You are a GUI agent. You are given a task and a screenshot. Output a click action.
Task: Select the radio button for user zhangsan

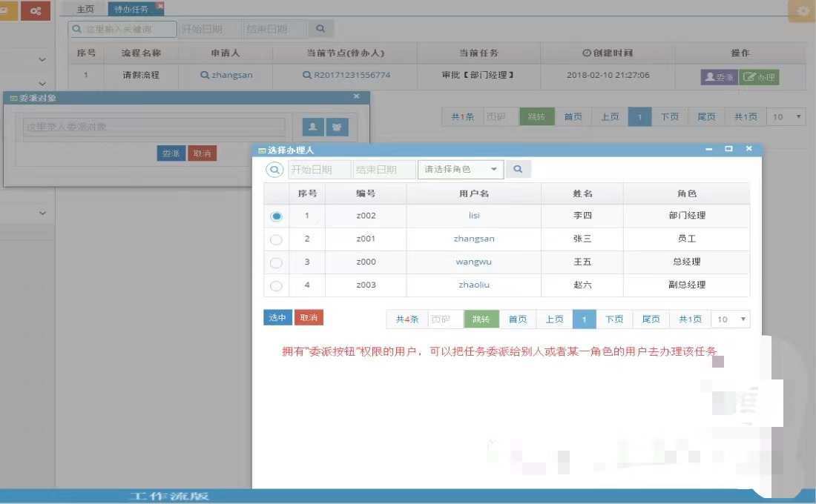pos(277,239)
